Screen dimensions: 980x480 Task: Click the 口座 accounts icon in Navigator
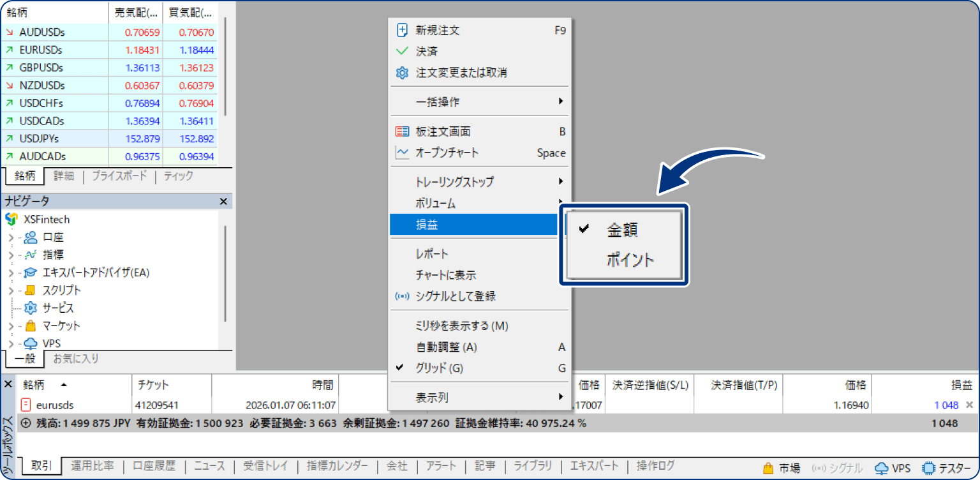pyautogui.click(x=31, y=237)
